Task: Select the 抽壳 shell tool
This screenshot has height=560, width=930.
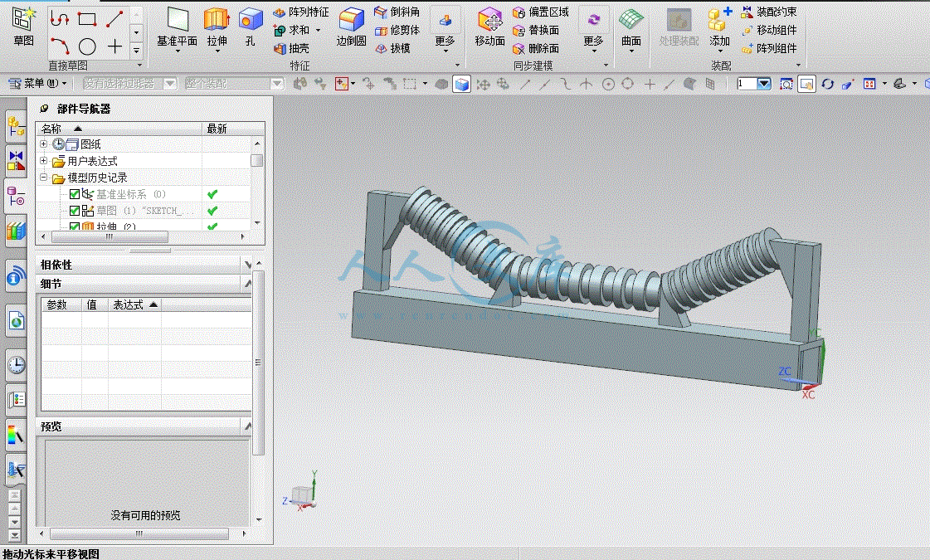Action: tap(292, 49)
